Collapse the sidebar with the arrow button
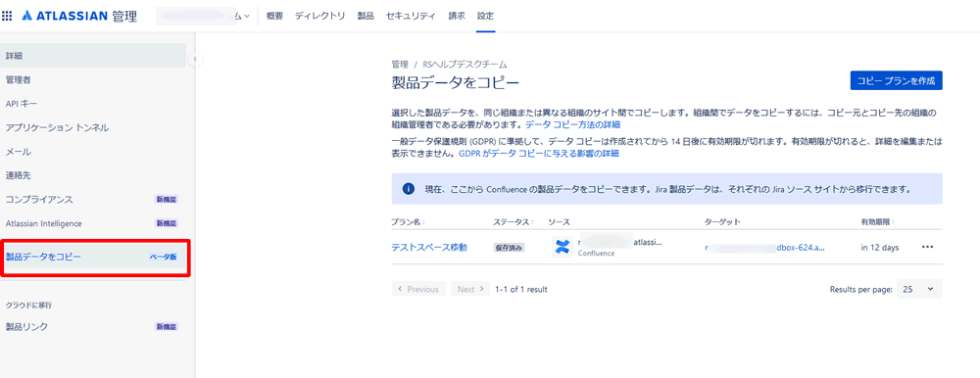Screen dimensions: 980x378 pos(195,59)
